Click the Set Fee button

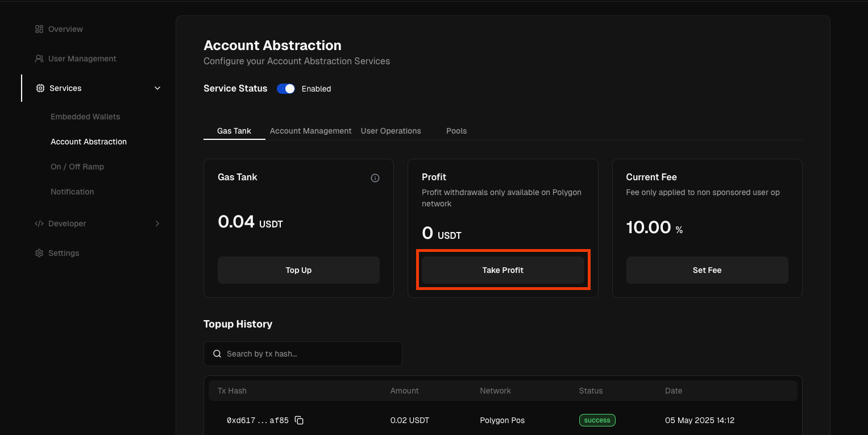pos(707,270)
